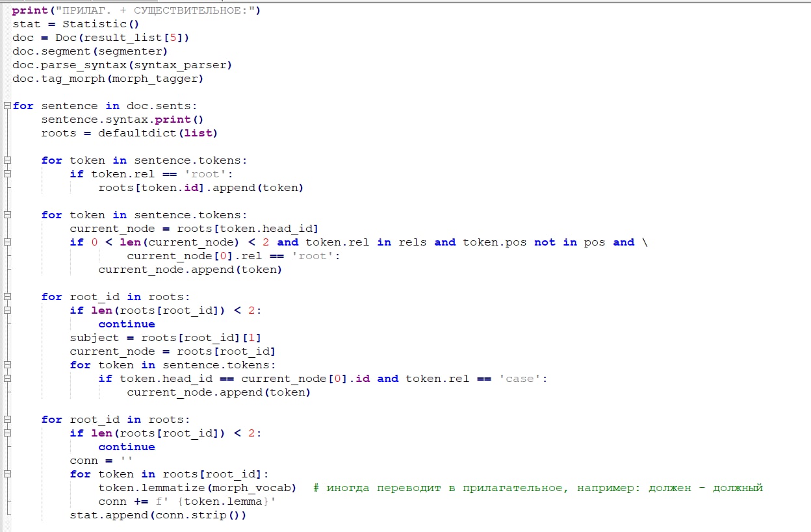Collapse the 'for sentence in doc.sents' fold marker

tap(6, 106)
